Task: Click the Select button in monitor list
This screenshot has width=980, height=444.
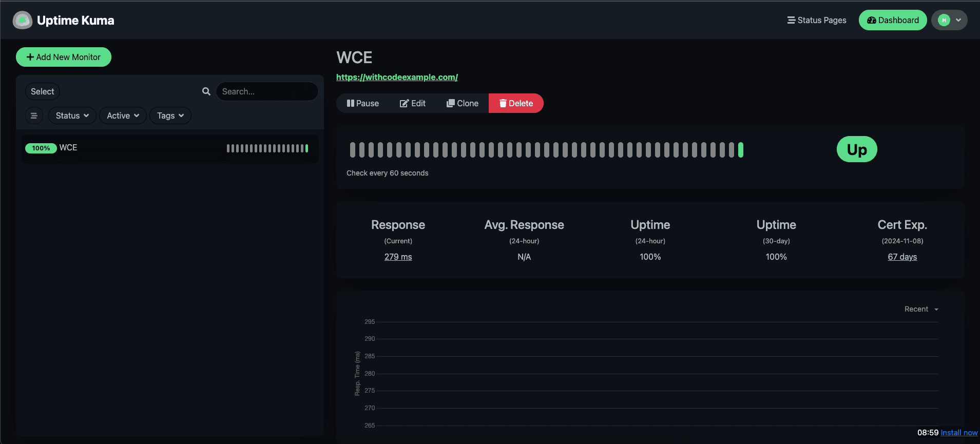Action: click(43, 91)
